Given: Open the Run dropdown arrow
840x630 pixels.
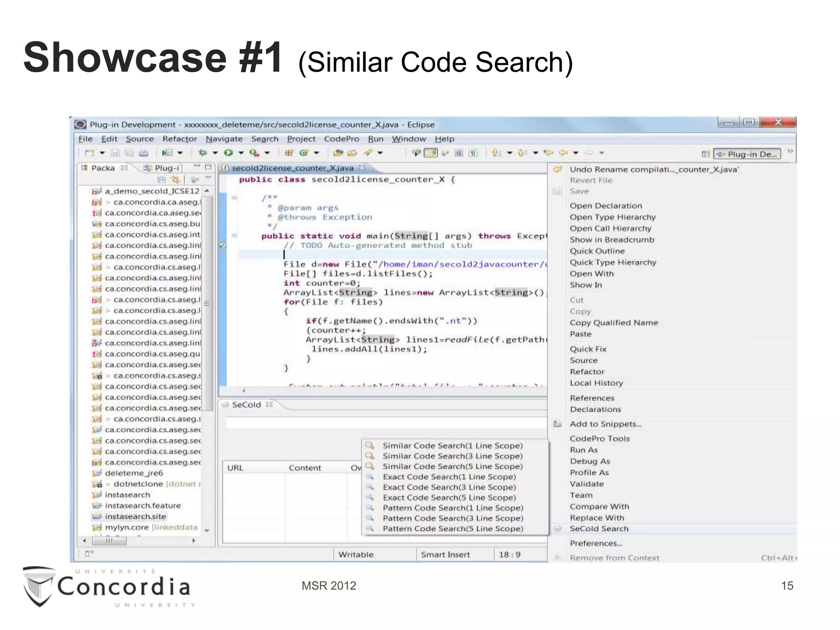Looking at the screenshot, I should [x=241, y=153].
